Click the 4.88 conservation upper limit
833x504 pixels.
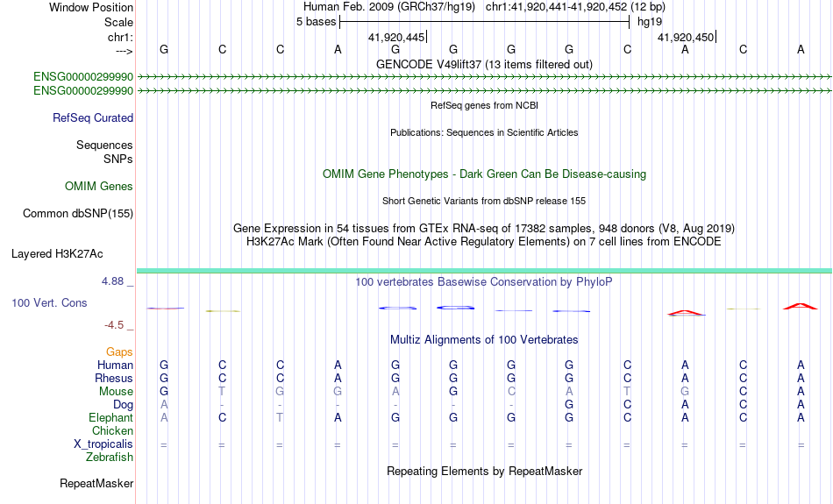tap(112, 281)
